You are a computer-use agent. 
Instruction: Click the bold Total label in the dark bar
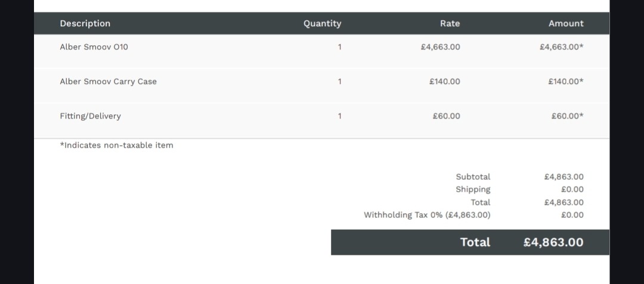[475, 242]
